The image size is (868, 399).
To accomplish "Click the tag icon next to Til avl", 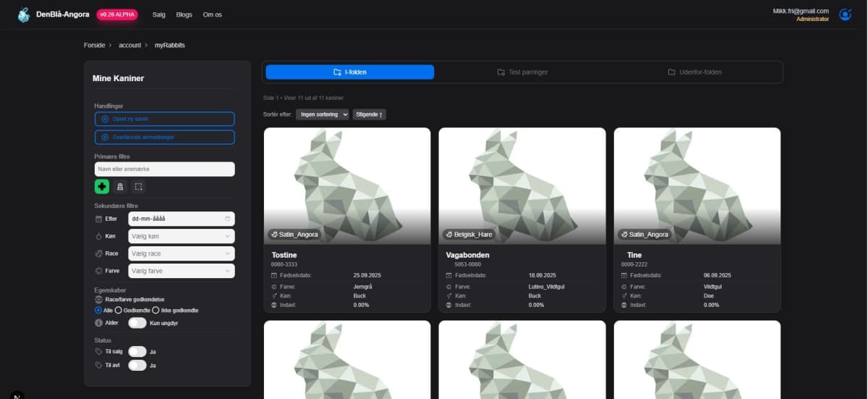I will [x=99, y=366].
